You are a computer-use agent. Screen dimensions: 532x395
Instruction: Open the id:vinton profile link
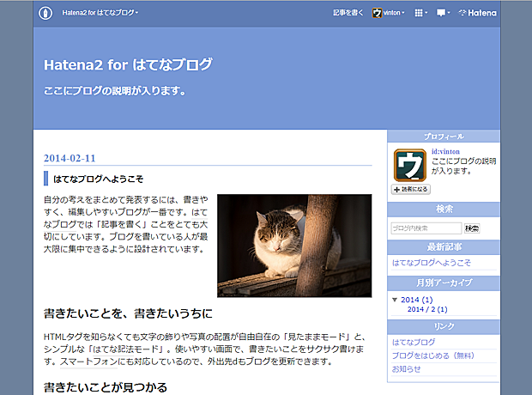445,151
